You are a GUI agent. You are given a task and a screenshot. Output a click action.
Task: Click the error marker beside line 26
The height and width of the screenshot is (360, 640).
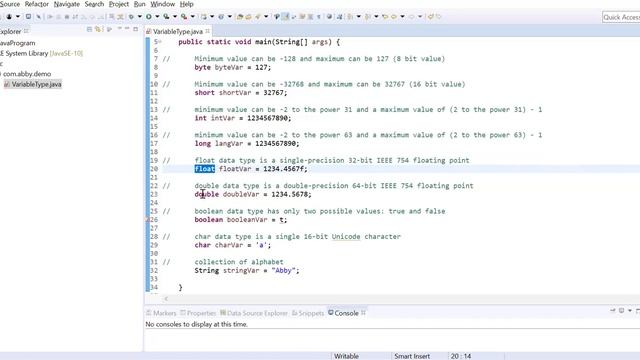pos(147,220)
